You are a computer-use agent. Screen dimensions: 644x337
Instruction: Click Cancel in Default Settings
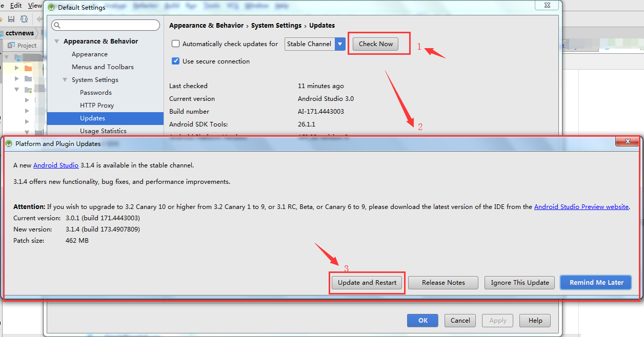click(x=460, y=321)
